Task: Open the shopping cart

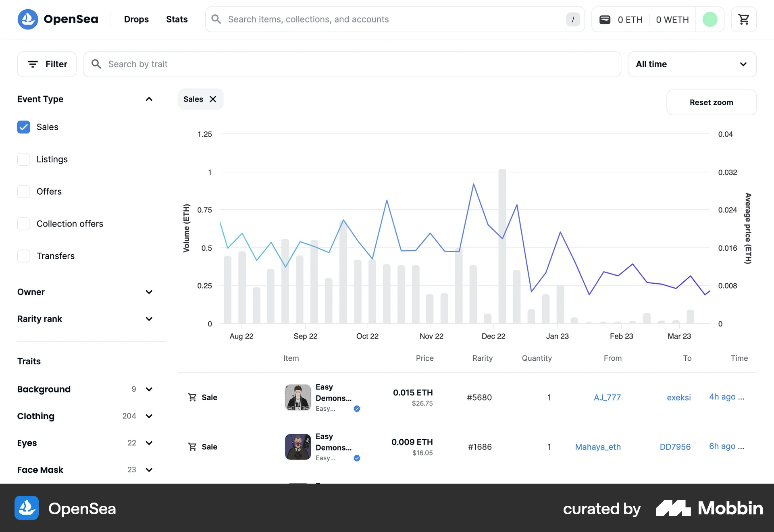Action: pos(744,19)
